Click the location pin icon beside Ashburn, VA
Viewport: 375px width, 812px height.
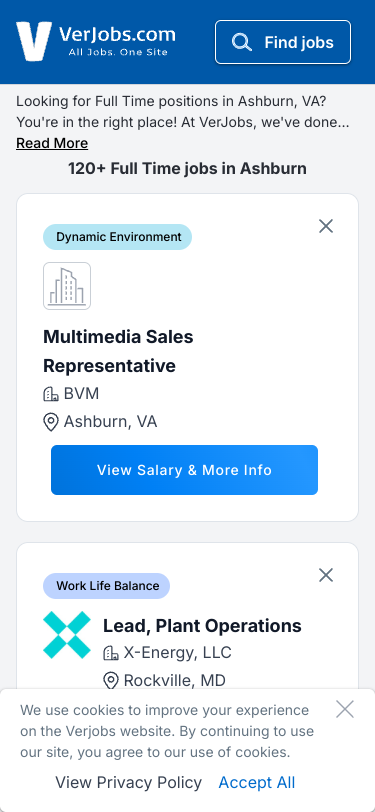pos(50,422)
